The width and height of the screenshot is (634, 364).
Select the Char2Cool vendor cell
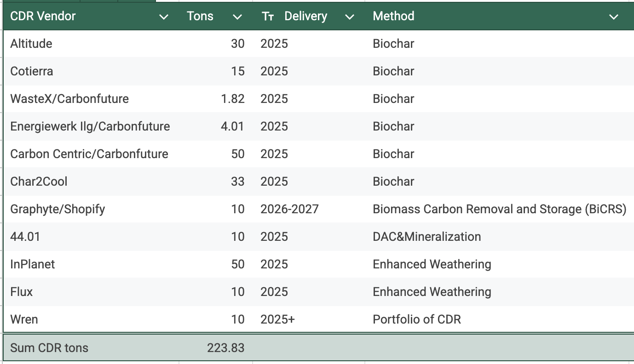point(91,182)
